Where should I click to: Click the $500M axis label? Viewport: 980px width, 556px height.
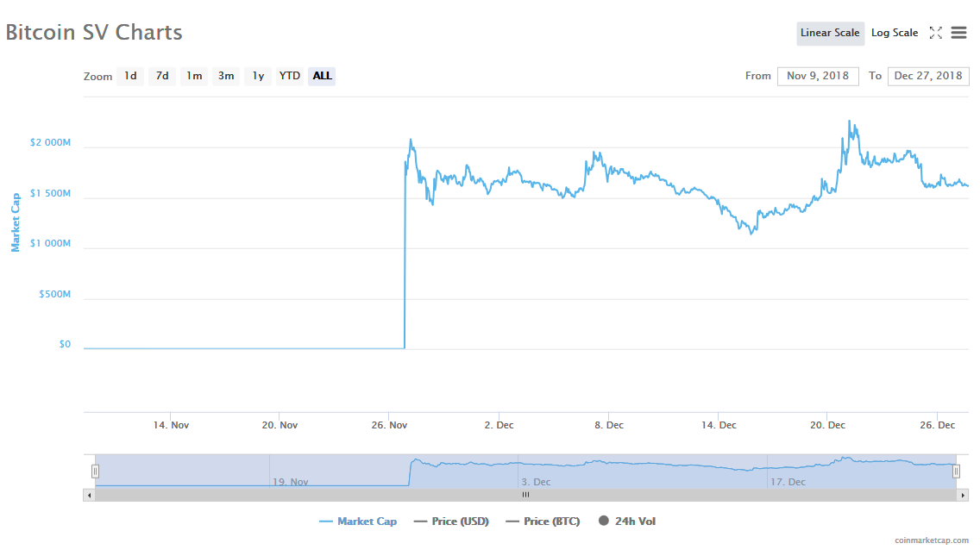[55, 294]
